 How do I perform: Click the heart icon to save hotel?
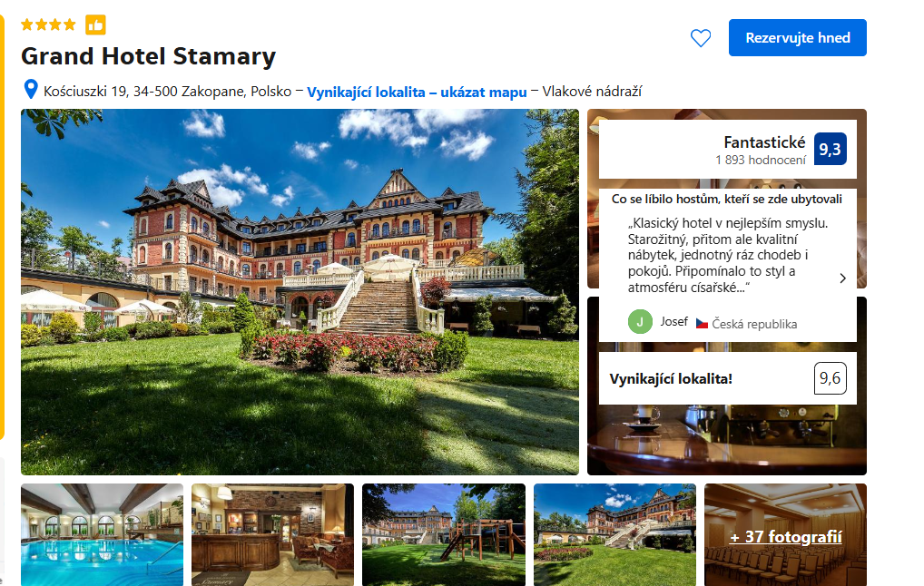point(700,38)
